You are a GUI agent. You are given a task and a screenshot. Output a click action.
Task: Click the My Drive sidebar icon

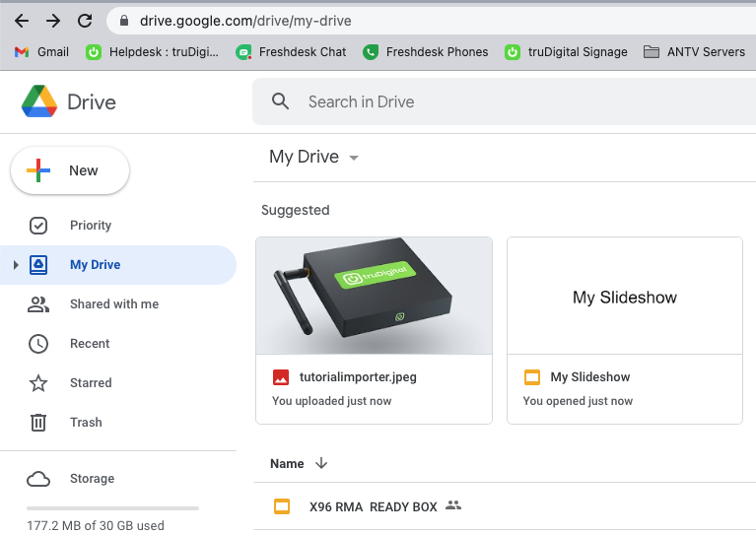(x=38, y=265)
